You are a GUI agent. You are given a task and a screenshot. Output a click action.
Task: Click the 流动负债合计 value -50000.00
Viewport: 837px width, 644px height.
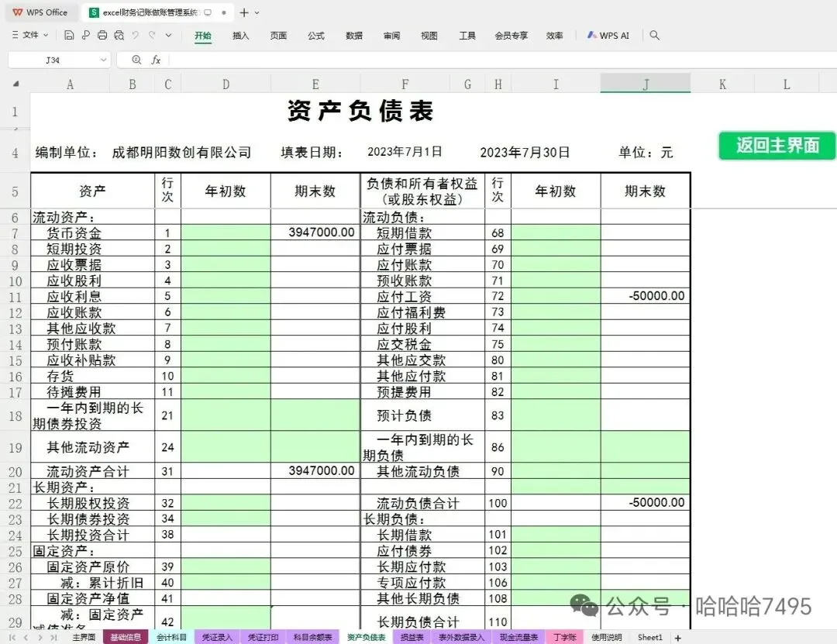[x=646, y=502]
